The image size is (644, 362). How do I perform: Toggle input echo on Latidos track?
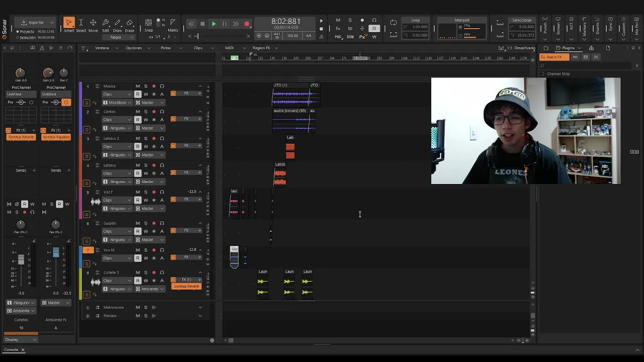click(x=162, y=165)
